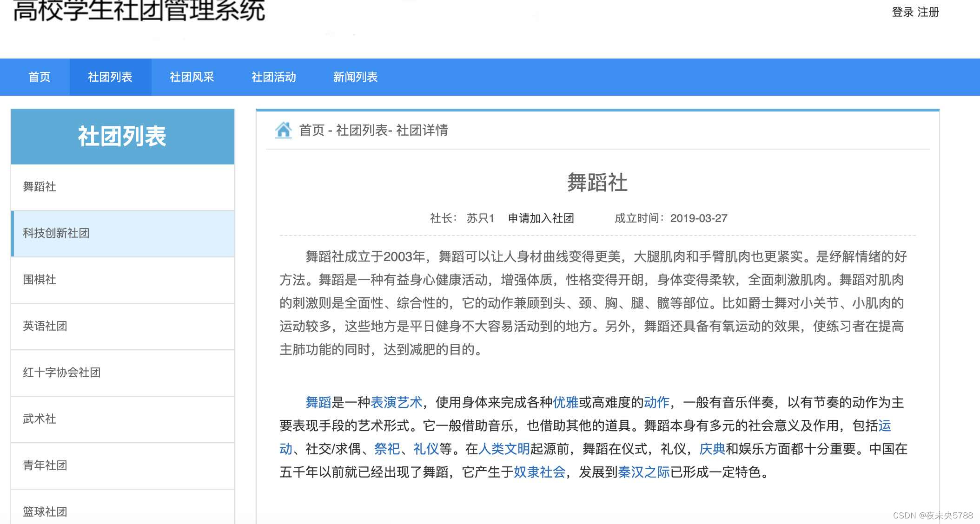Select 武术社 in sidebar list
Image resolution: width=980 pixels, height=524 pixels.
[123, 419]
